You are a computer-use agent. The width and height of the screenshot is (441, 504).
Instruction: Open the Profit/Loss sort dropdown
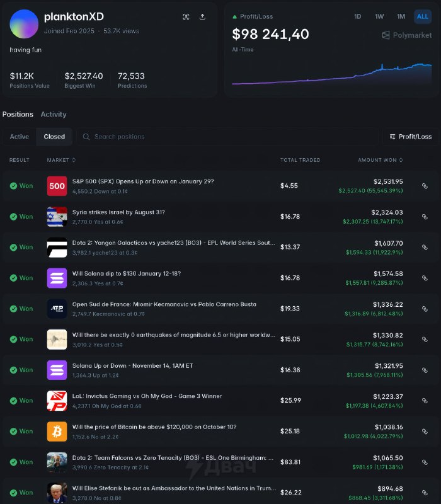411,137
